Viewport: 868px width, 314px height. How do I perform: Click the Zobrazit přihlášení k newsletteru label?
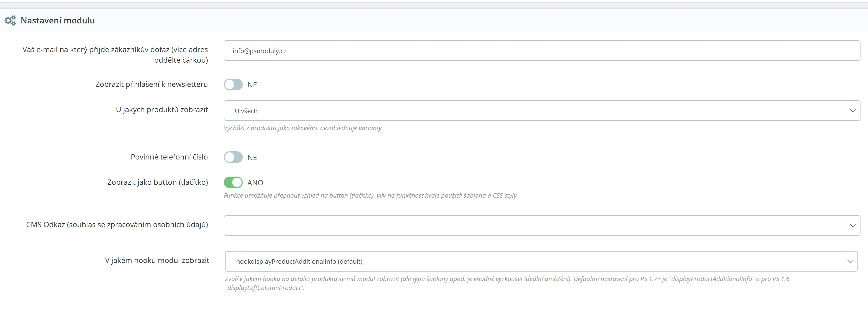[151, 84]
